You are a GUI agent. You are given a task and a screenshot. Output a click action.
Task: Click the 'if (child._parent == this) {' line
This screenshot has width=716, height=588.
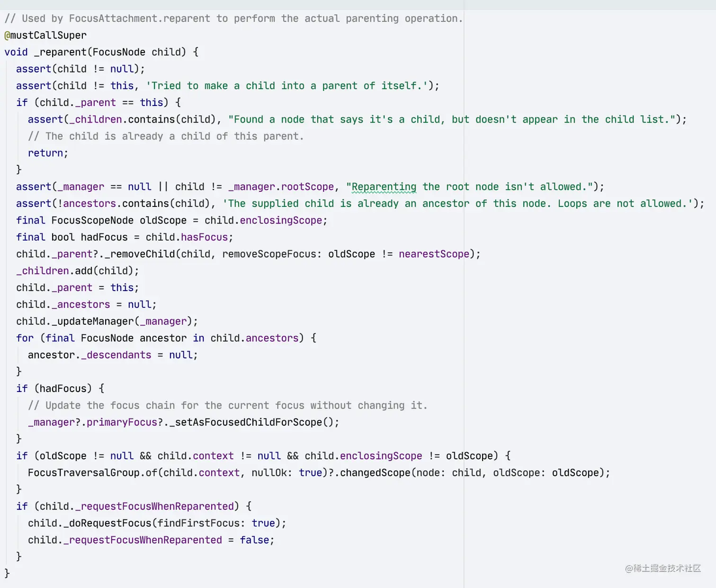[98, 103]
